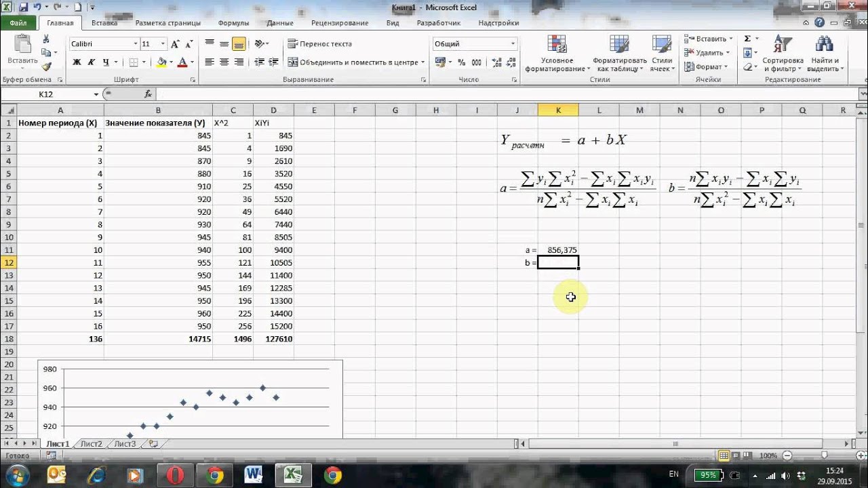Screen dimensions: 868x488
Task: Apply percent style to the cell
Action: pos(462,62)
